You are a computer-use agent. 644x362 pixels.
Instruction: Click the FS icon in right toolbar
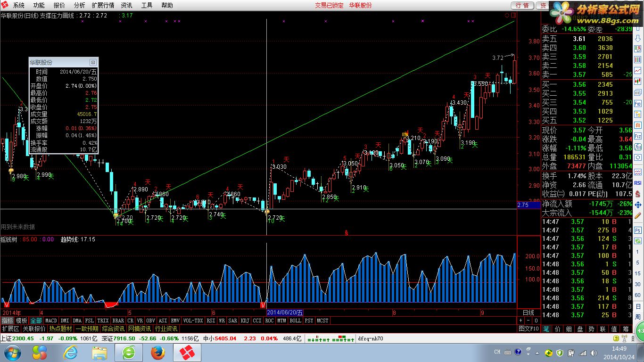[x=637, y=230]
